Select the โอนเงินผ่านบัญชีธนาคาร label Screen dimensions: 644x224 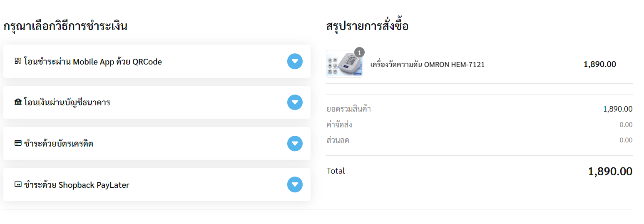coord(67,102)
